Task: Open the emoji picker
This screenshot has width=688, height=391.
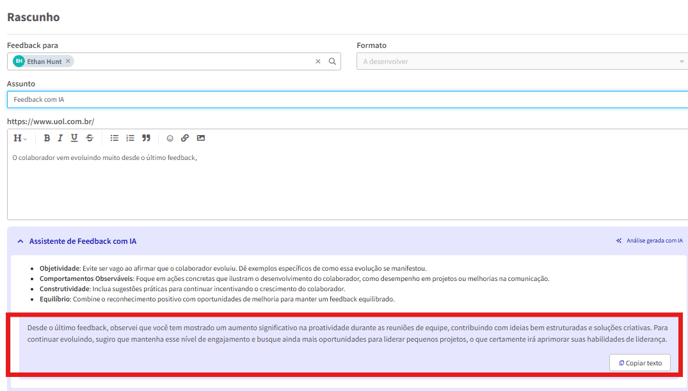Action: point(170,138)
